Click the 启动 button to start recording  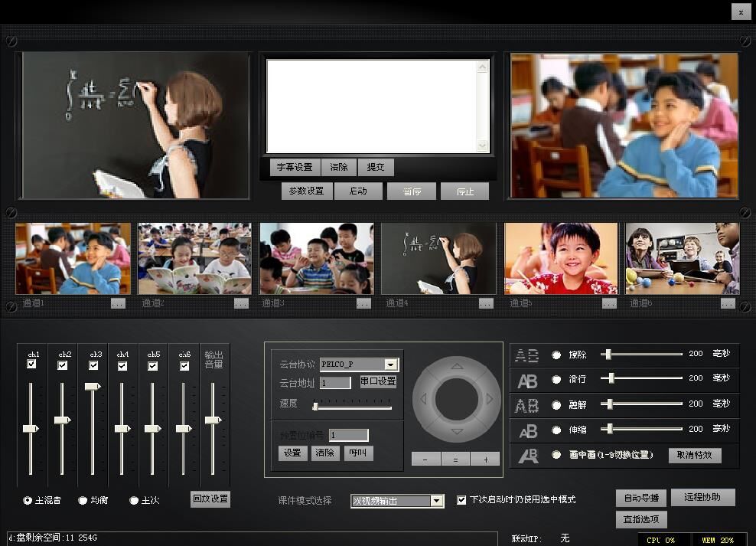pyautogui.click(x=358, y=191)
